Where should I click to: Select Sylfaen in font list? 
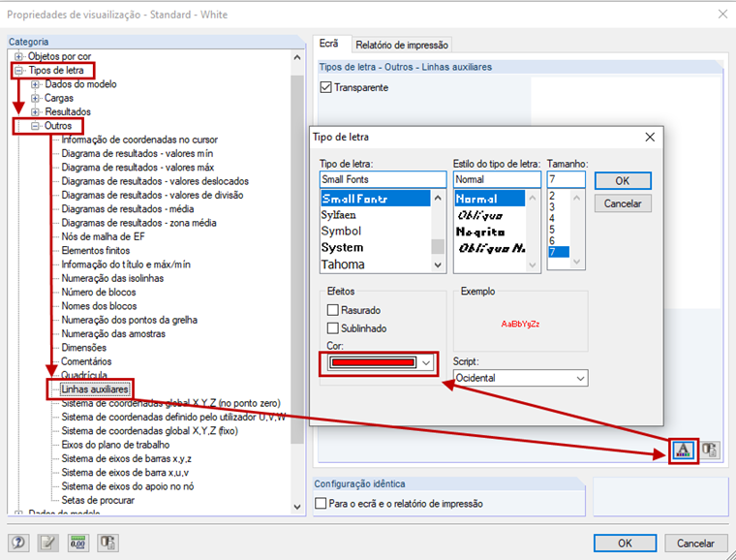[338, 215]
